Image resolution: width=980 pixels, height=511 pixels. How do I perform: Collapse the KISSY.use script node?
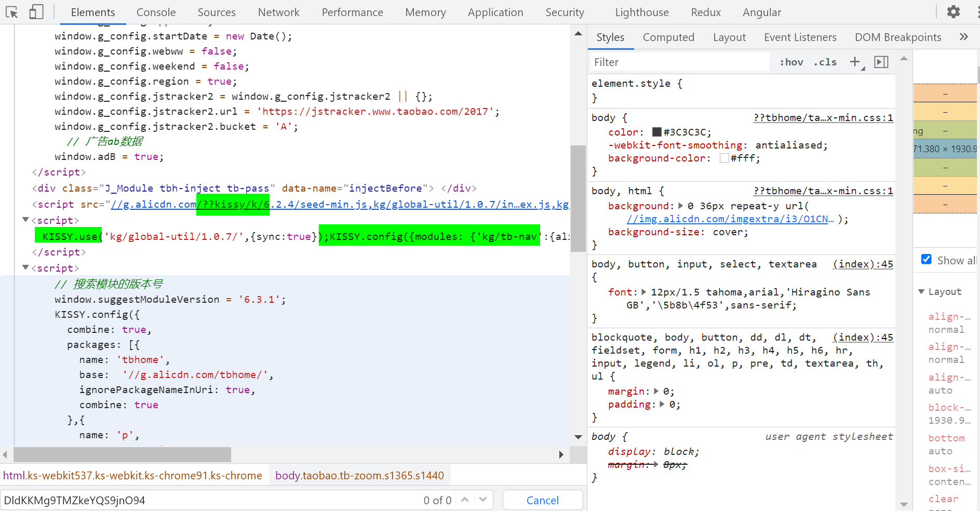coord(25,220)
